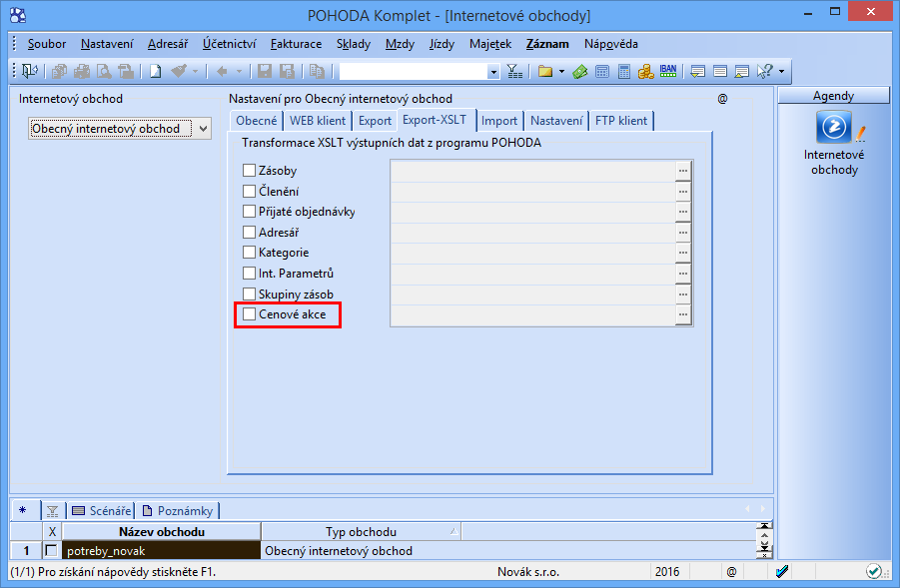Image resolution: width=900 pixels, height=588 pixels.
Task: Expand the toolbar search field dropdown
Action: 493,72
